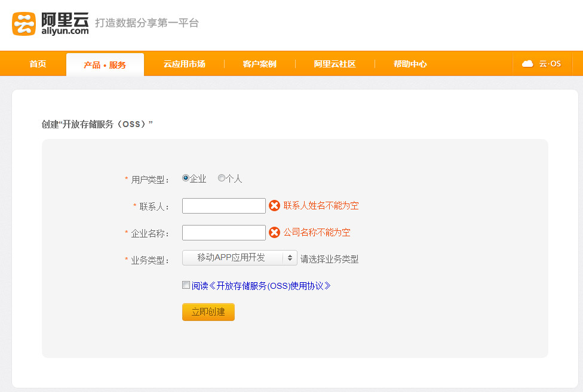Click the error icon next to 联系人姓名不能为空
The height and width of the screenshot is (392, 583).
pyautogui.click(x=274, y=206)
